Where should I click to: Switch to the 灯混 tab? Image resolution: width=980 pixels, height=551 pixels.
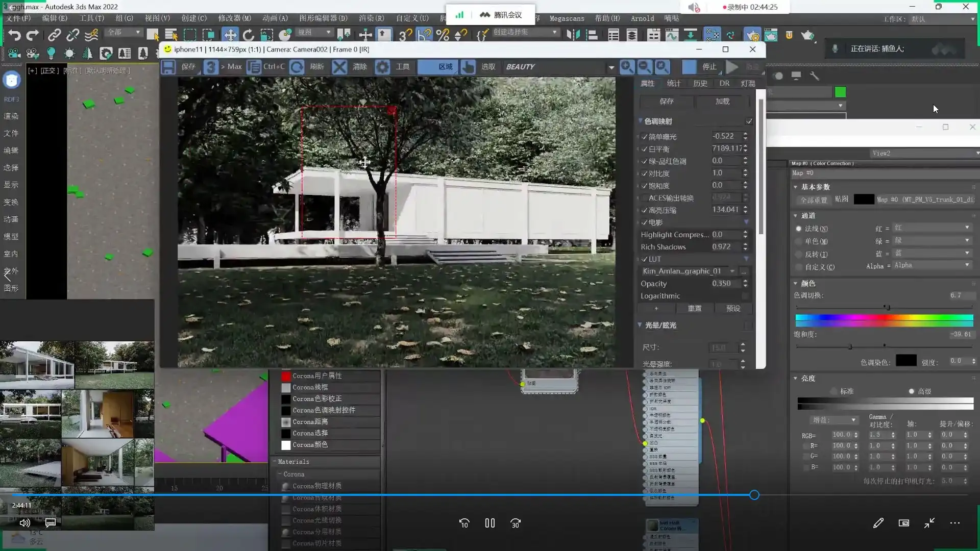click(748, 84)
